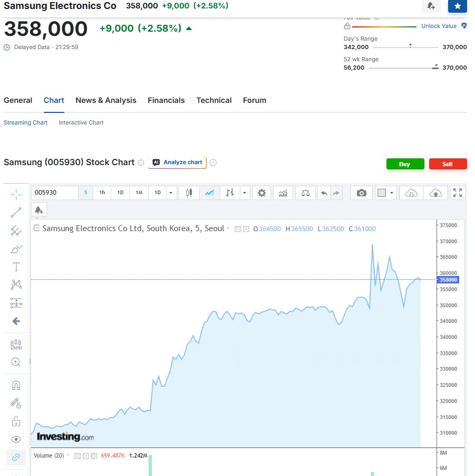Create alert via header bell icon
The height and width of the screenshot is (476, 475).
pos(431,6)
